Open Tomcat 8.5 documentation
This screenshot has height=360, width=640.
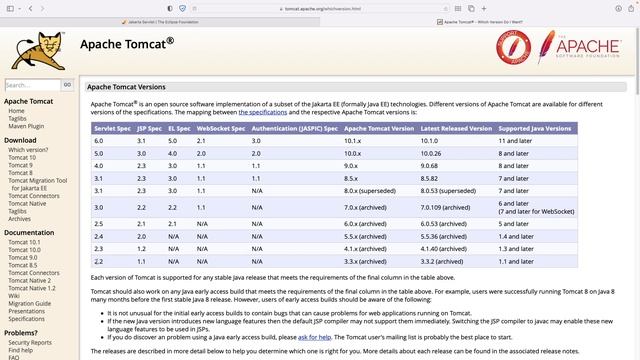coord(22,266)
